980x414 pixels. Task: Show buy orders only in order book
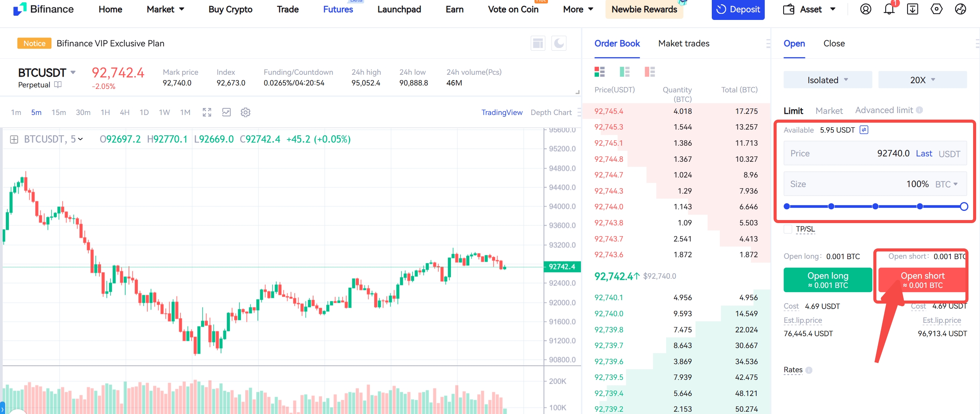[x=625, y=72]
